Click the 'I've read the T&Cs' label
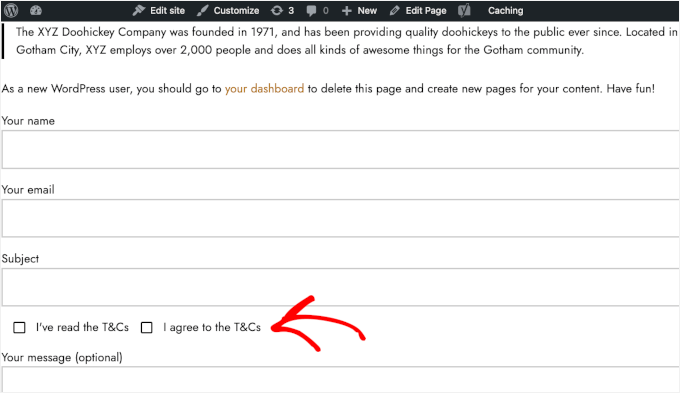This screenshot has width=680, height=393. (82, 327)
